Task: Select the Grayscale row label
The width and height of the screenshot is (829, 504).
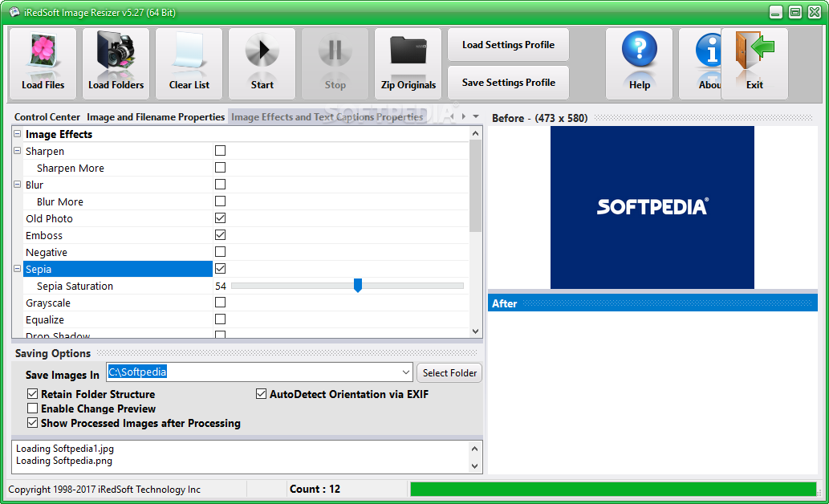Action: pyautogui.click(x=48, y=303)
